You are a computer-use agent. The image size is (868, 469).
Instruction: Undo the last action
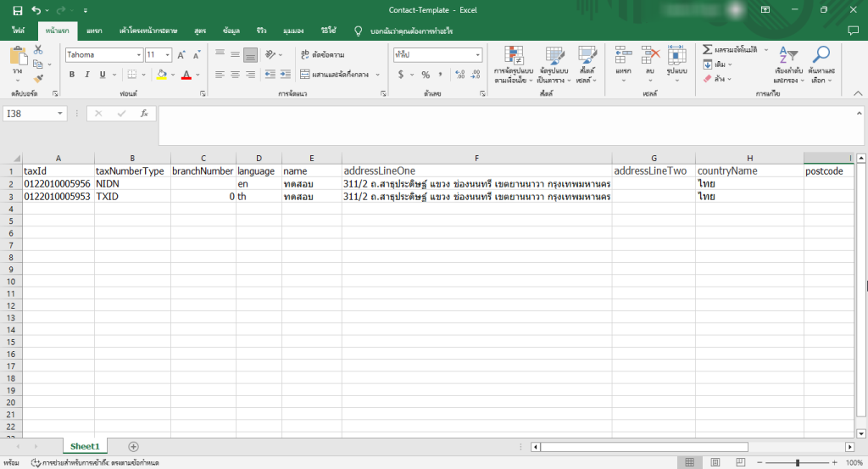(36, 10)
